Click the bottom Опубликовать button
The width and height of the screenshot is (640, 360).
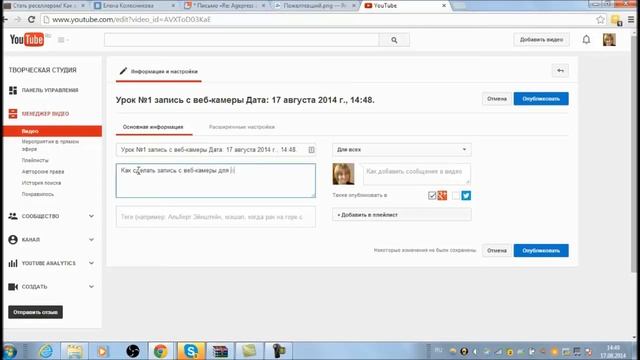(x=541, y=251)
